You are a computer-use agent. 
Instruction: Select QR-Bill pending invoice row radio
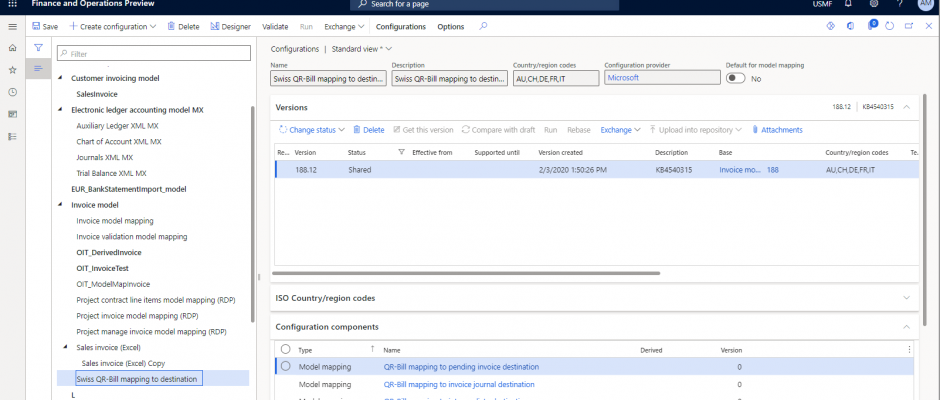tap(285, 366)
